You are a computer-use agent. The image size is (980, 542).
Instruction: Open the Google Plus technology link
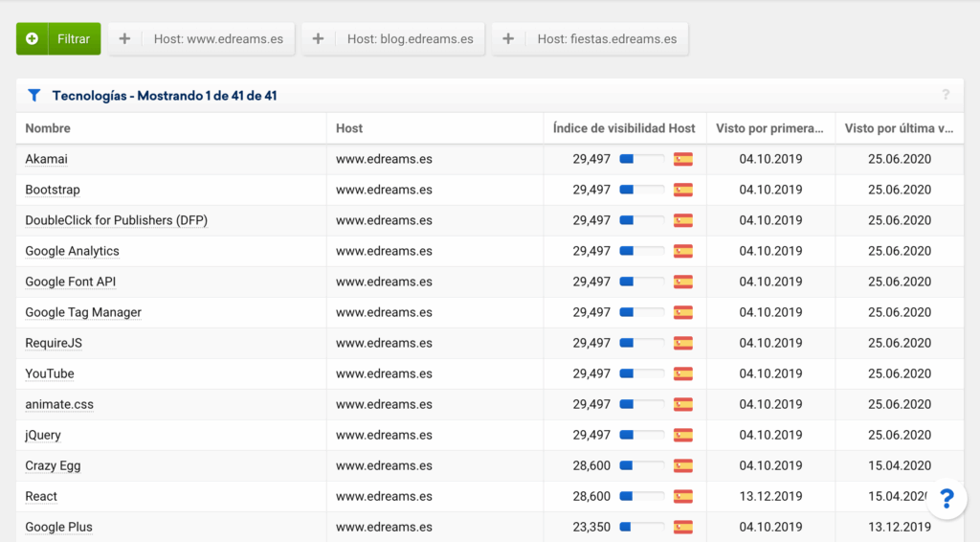coord(58,527)
